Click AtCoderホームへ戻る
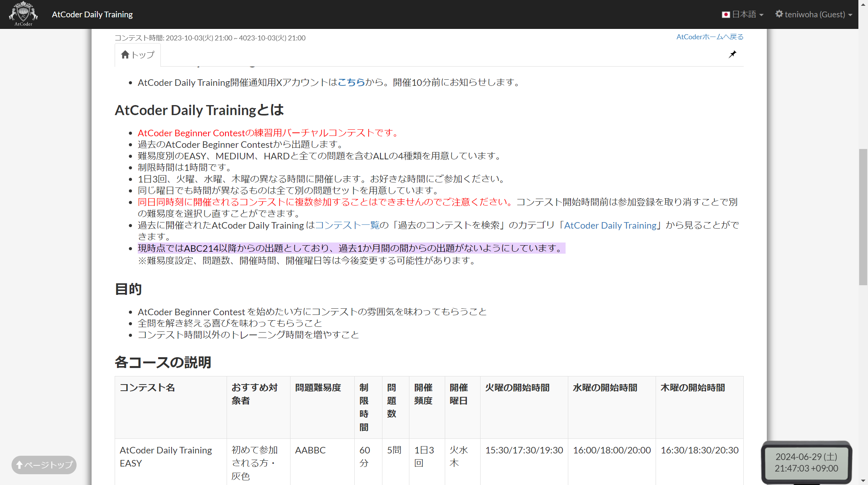Image resolution: width=868 pixels, height=485 pixels. click(709, 37)
